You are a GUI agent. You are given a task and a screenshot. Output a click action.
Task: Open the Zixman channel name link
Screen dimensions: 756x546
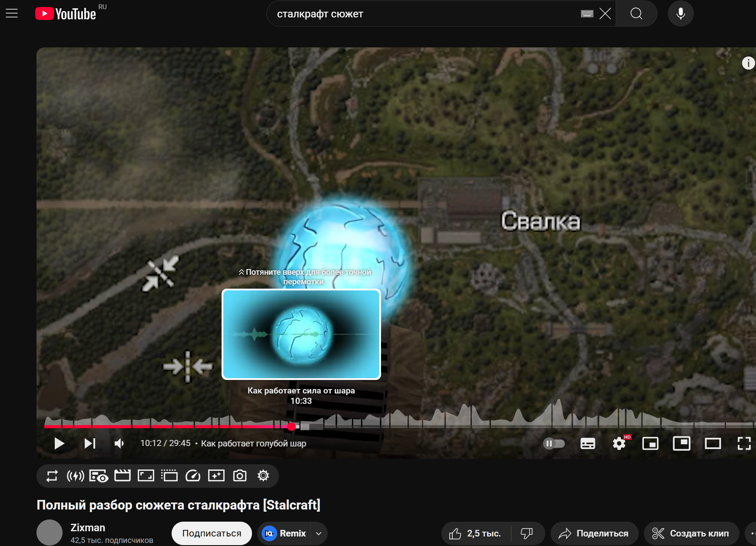88,528
